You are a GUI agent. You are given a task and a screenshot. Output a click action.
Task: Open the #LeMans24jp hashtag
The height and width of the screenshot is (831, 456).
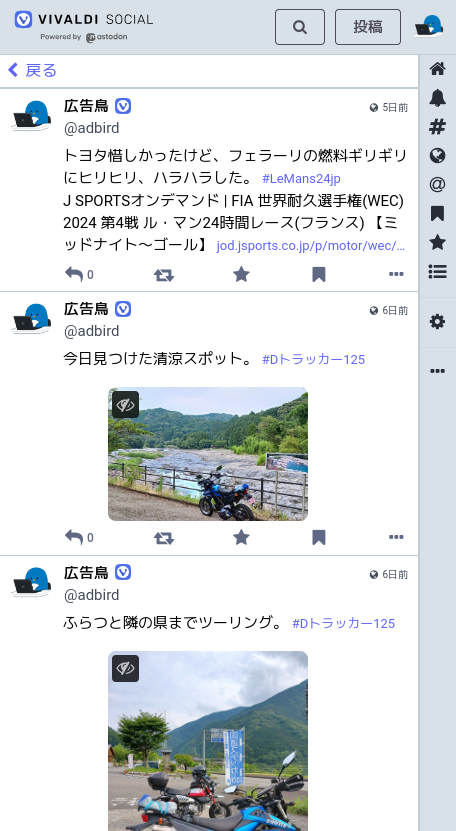click(301, 179)
